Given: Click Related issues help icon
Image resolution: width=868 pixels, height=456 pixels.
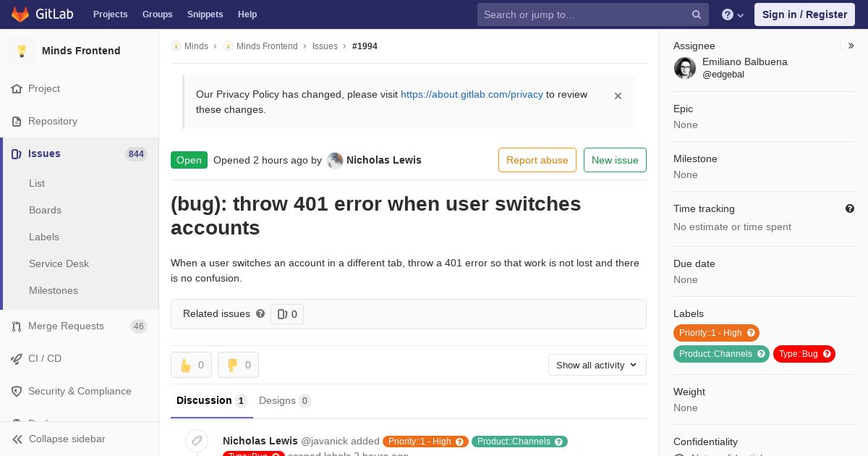Looking at the screenshot, I should [260, 313].
